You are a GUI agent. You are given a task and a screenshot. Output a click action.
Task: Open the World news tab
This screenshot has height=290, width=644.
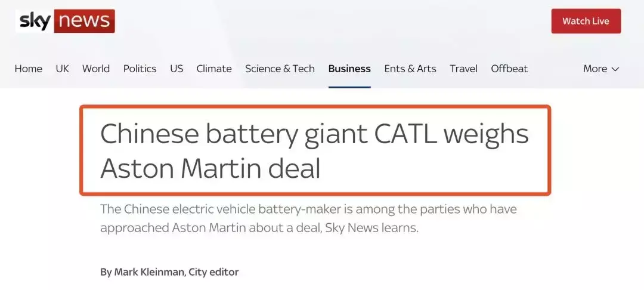tap(95, 69)
